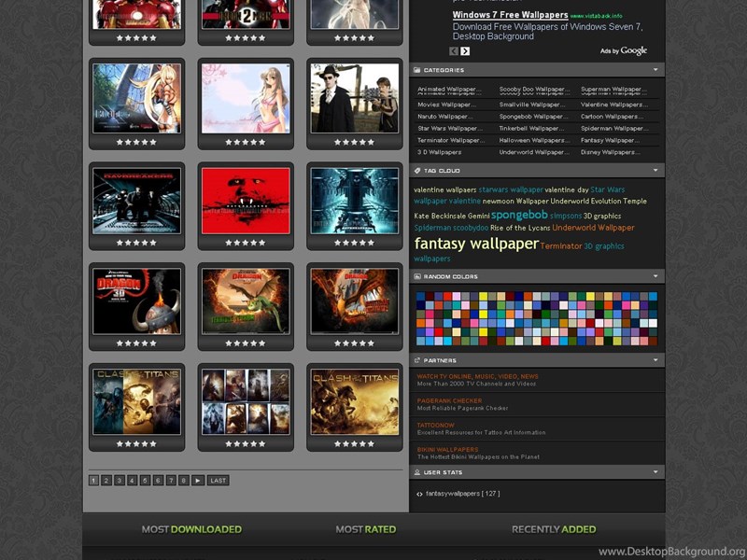The height and width of the screenshot is (560, 747).
Task: Go to page 8
Action: (x=184, y=481)
